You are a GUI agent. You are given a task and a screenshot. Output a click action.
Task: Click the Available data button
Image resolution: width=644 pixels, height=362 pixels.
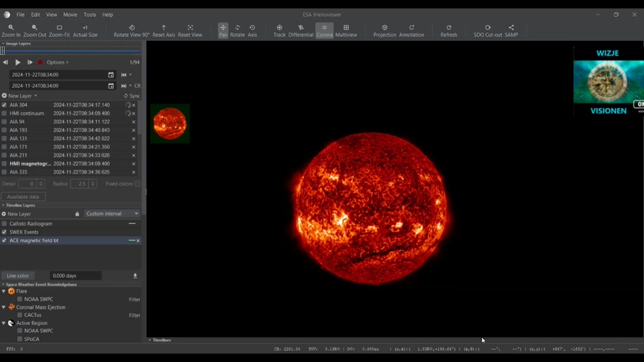point(23,196)
